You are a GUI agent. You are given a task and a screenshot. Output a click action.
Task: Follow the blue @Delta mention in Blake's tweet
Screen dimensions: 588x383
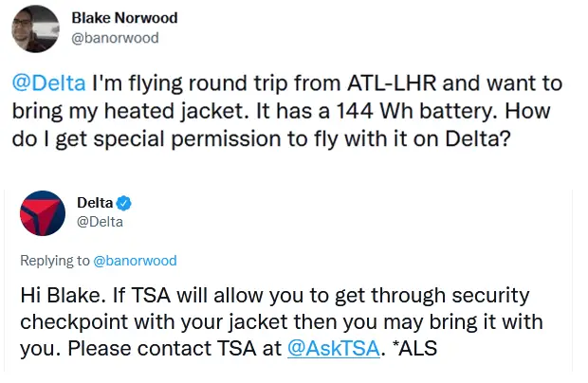coord(48,82)
